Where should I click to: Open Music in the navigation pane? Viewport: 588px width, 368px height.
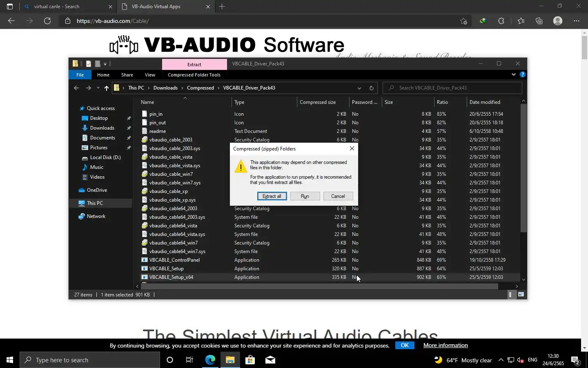[96, 167]
